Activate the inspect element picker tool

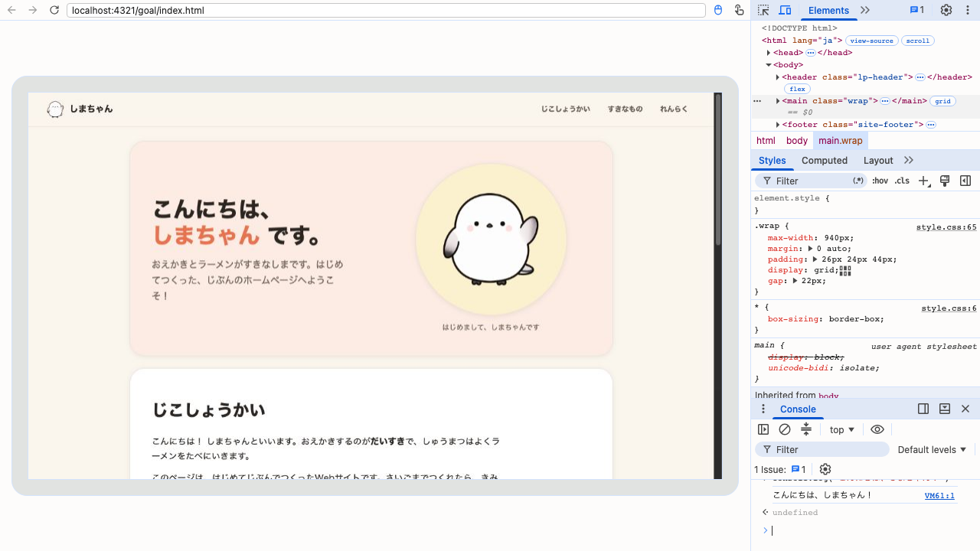[x=763, y=10]
